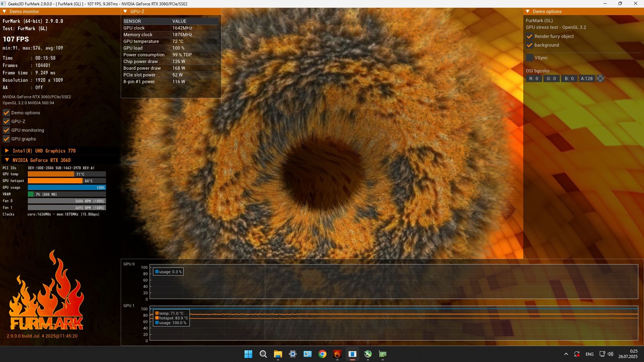This screenshot has height=362, width=644.
Task: Click the 8-pin #1 power row
Action: point(171,81)
